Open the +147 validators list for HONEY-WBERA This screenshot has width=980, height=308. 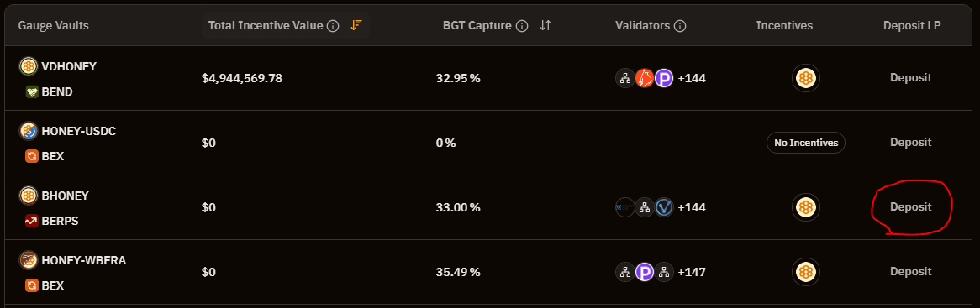(691, 272)
